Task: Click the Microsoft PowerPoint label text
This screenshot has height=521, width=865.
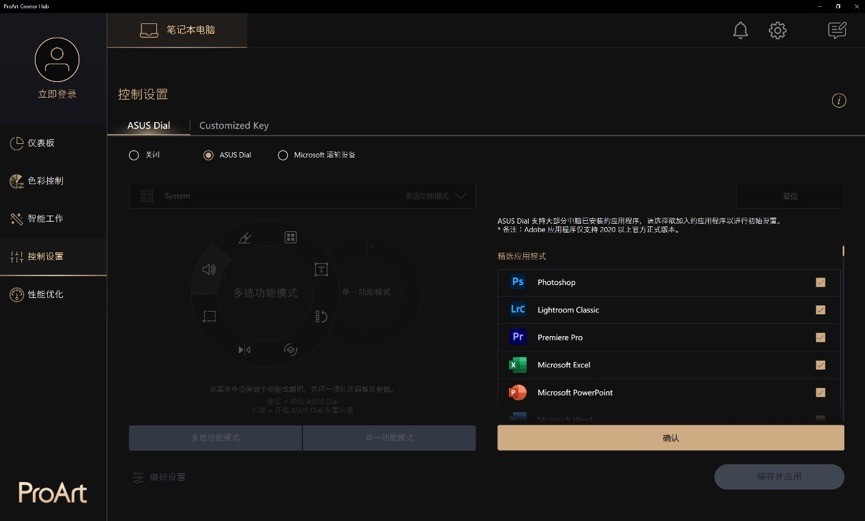Action: pos(575,392)
